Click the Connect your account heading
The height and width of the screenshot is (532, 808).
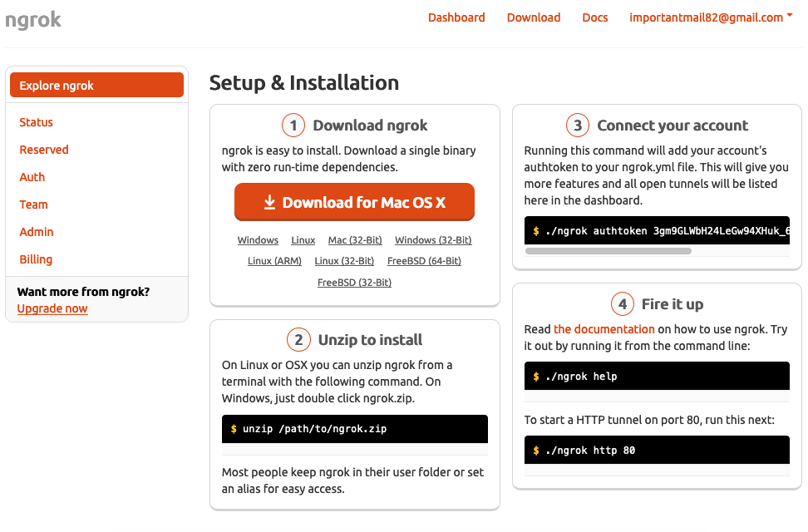[x=673, y=126]
